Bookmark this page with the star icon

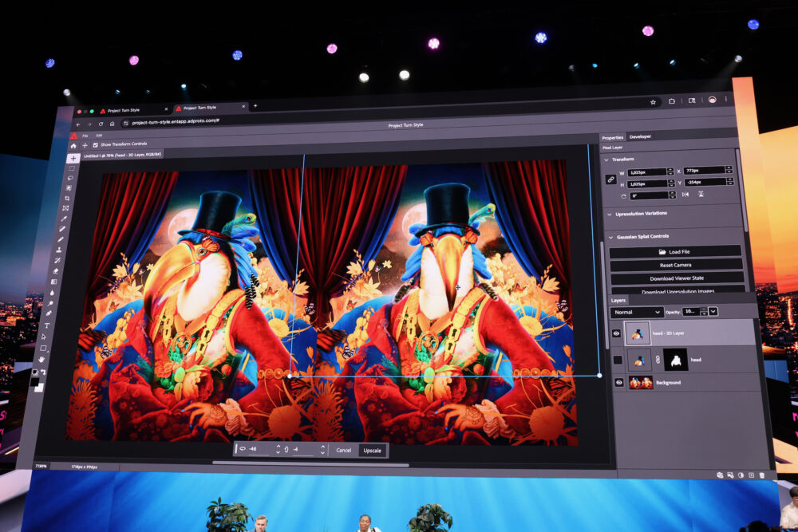[x=653, y=102]
